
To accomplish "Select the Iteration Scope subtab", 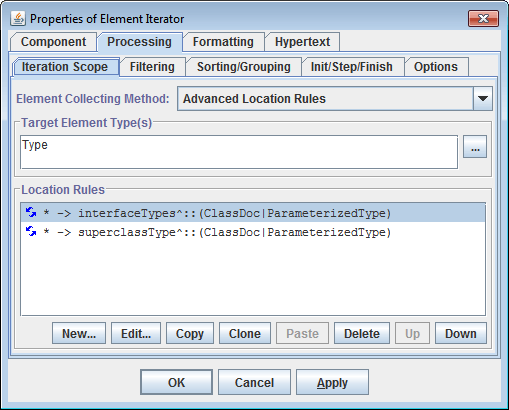I will click(65, 67).
